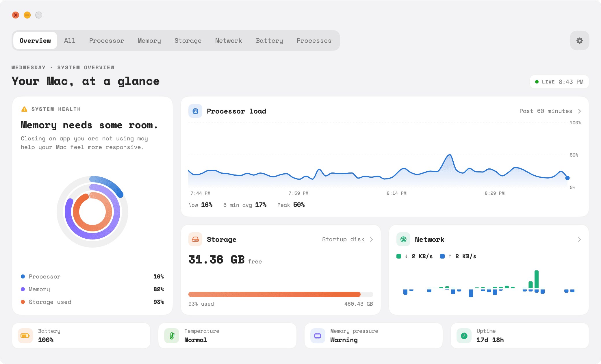Viewport: 601px width, 364px height.
Task: Switch to the Overview tab
Action: pos(35,40)
